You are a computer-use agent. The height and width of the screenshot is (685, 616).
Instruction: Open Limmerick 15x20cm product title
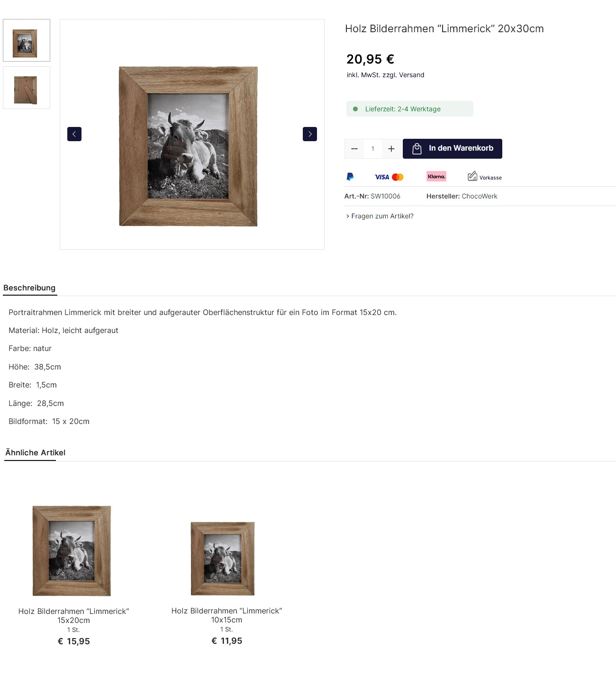point(74,616)
